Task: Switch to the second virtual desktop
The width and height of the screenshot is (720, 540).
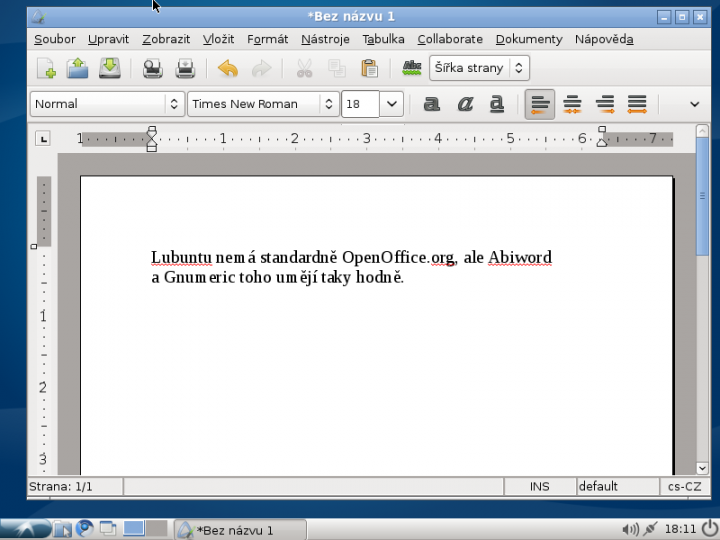Action: tap(157, 528)
